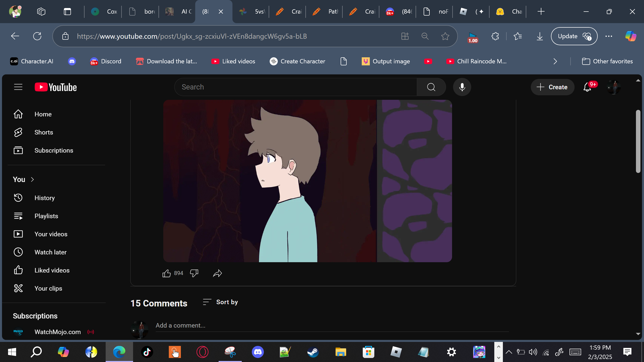Switch to the Cha browser tab
The image size is (644, 362).
tap(509, 12)
